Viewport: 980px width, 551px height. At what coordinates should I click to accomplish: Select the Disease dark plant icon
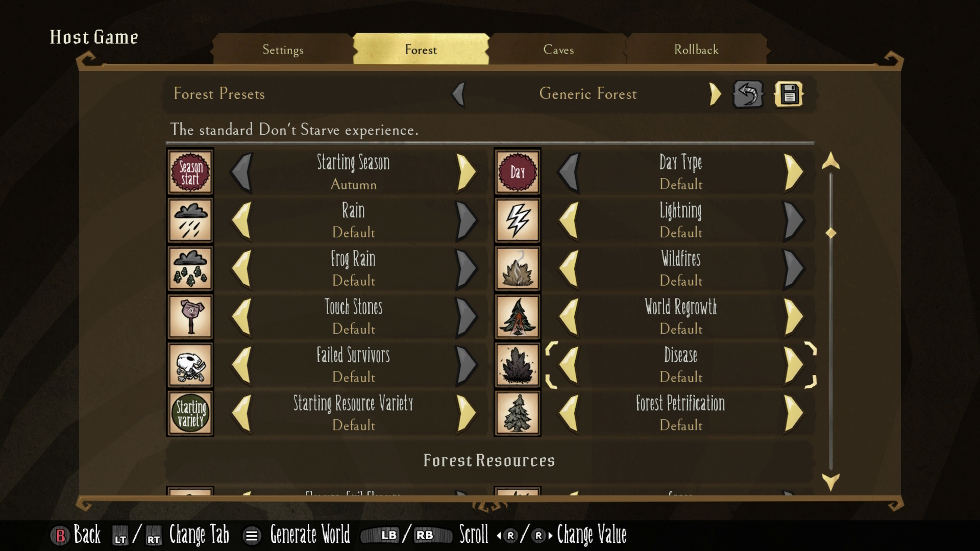(518, 365)
